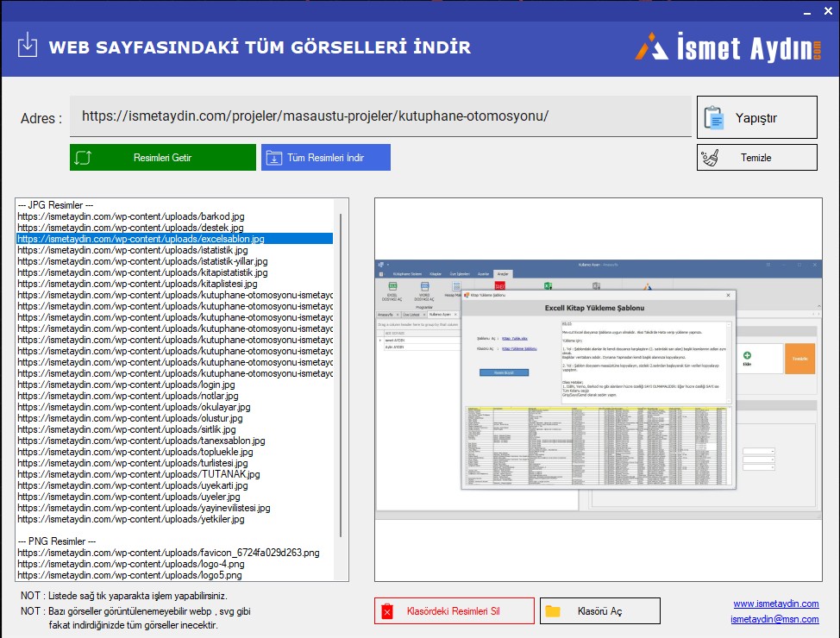Click the ismetaydin@msn.com email link
The image size is (840, 638).
tap(774, 619)
